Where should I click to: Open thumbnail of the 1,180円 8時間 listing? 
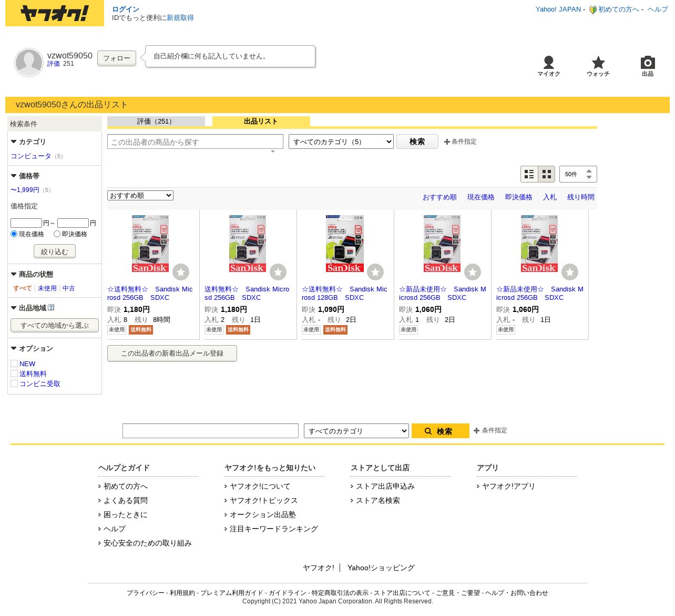coord(150,243)
